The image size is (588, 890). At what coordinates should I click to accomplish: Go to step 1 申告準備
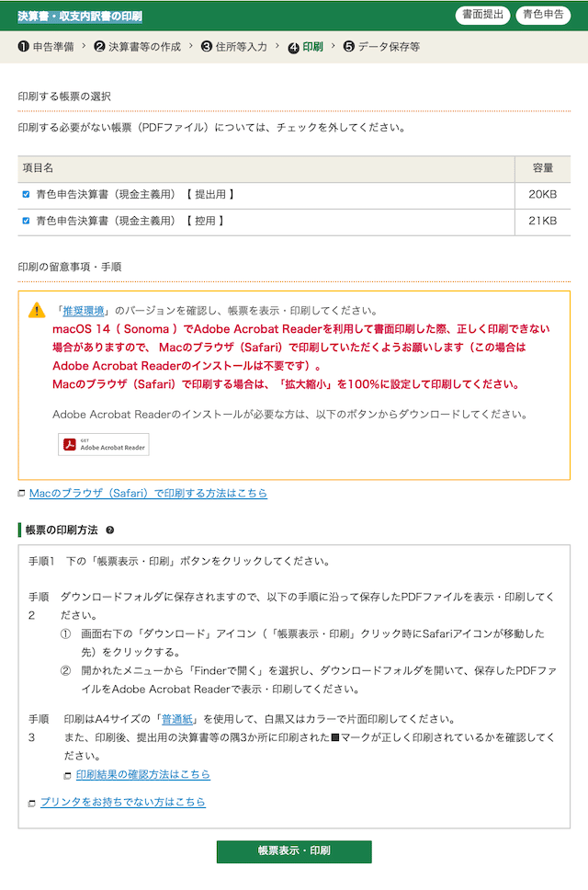46,47
